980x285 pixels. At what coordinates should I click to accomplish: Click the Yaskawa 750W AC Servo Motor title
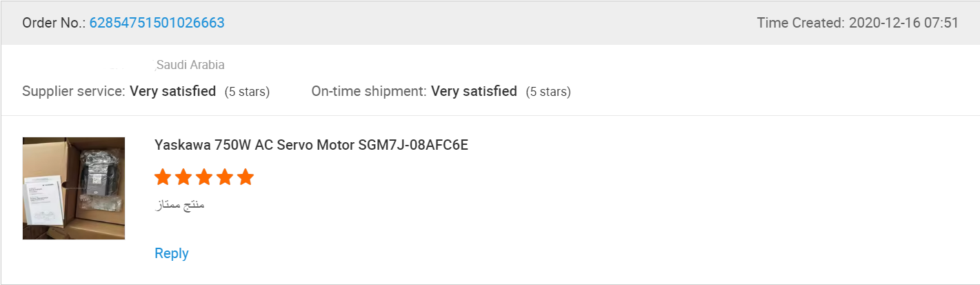(311, 146)
